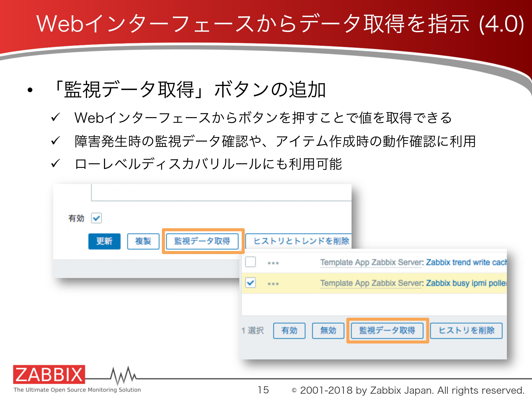Toggle the 有効 checkbox
Image resolution: width=532 pixels, height=399 pixels.
coord(96,218)
